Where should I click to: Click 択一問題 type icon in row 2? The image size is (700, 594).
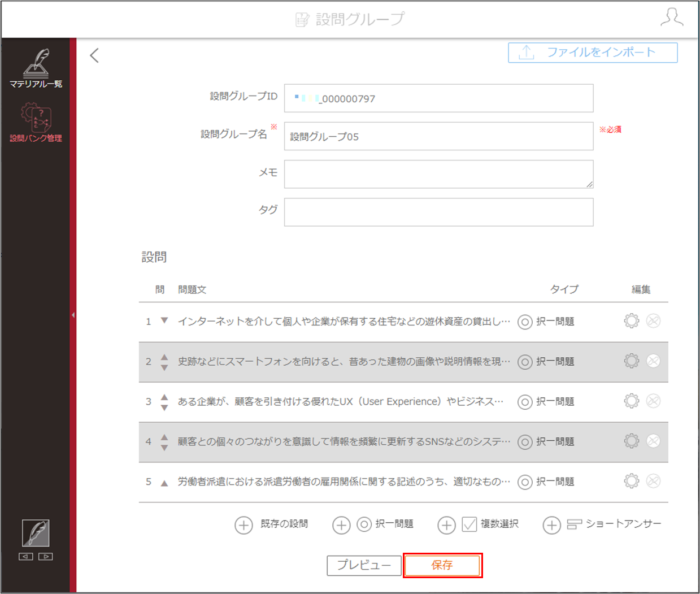click(525, 362)
